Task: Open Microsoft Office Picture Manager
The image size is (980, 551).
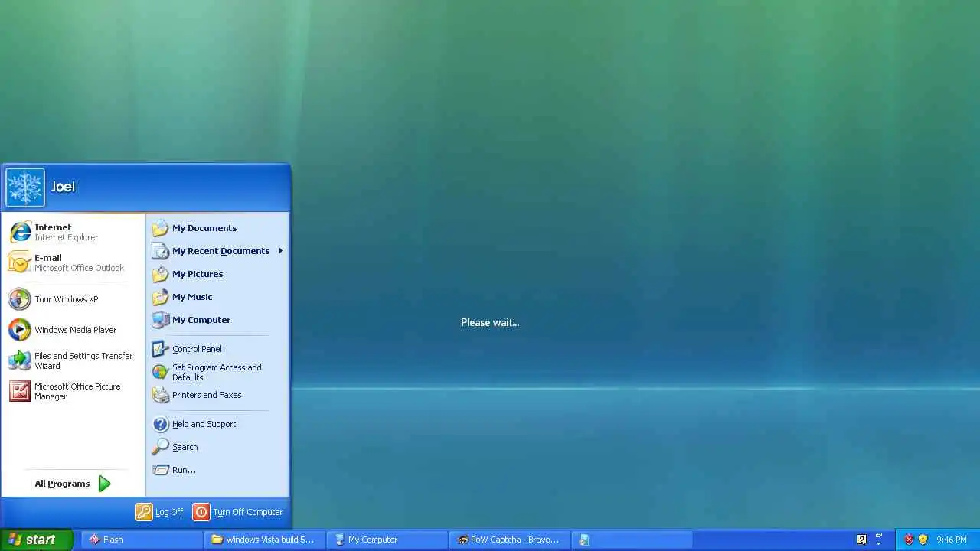Action: pos(73,391)
